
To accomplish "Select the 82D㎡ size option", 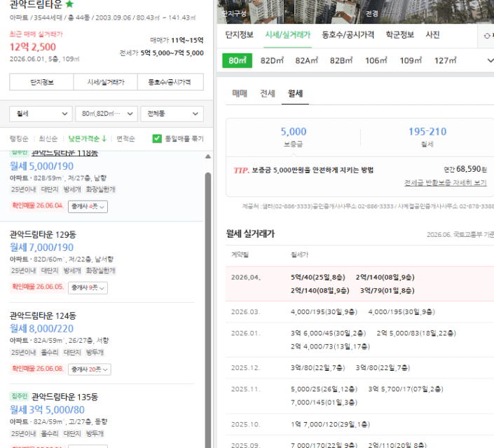I will point(272,60).
